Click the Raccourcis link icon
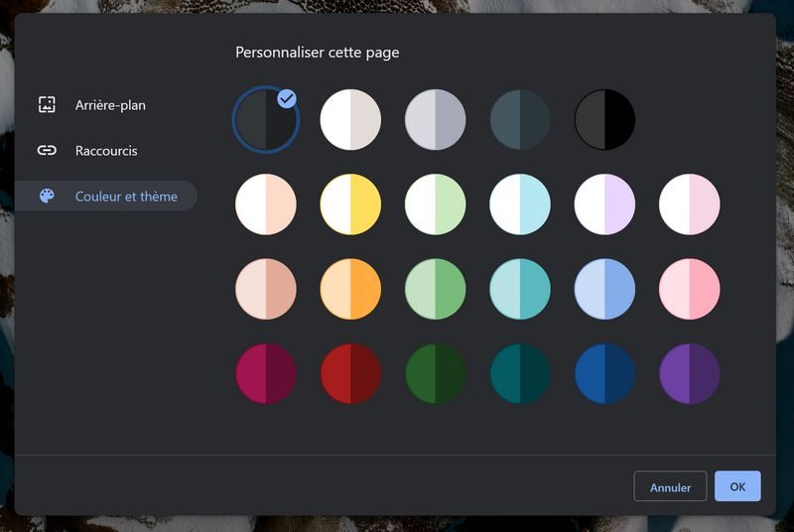This screenshot has width=794, height=532. (47, 151)
